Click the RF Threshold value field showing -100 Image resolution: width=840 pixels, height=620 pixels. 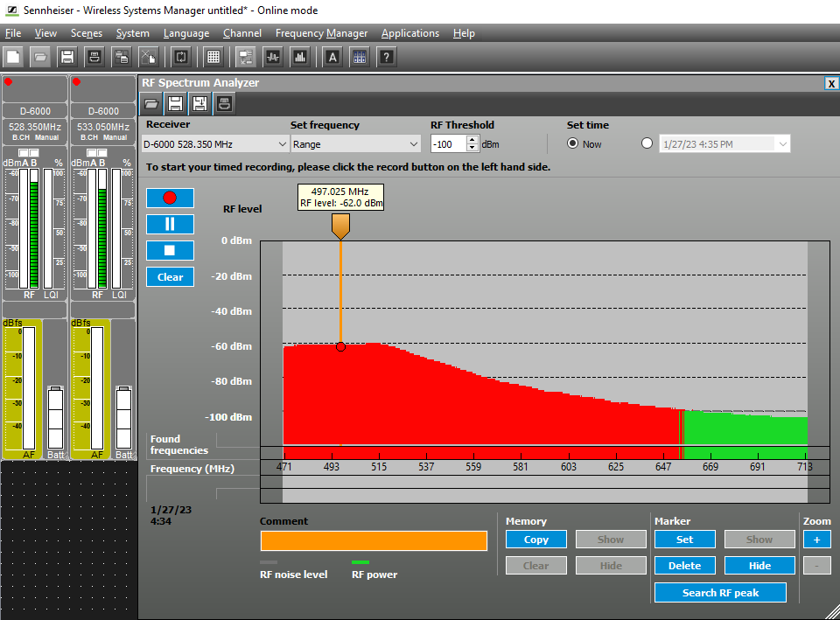[x=448, y=144]
